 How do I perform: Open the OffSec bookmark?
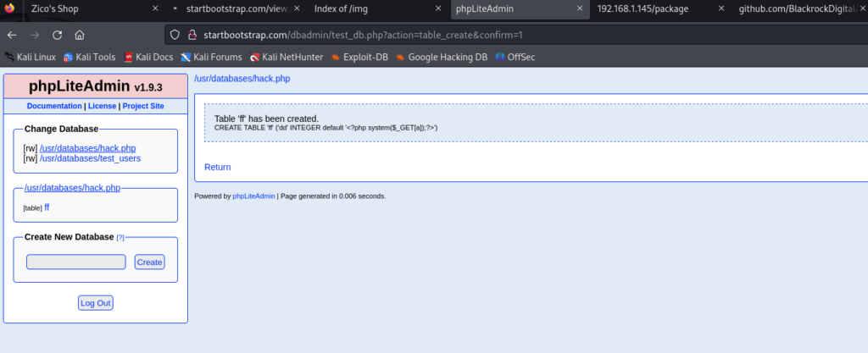coord(515,57)
